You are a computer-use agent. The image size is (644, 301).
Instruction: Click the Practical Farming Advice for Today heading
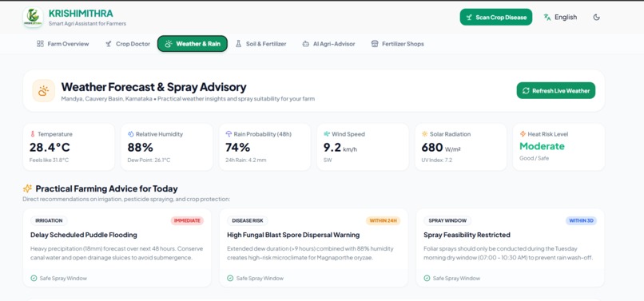107,189
